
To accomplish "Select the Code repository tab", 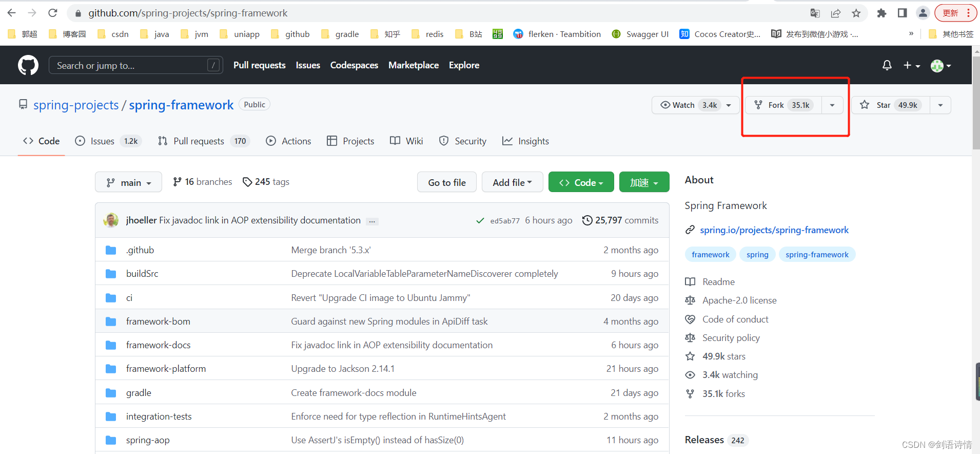I will coord(41,141).
